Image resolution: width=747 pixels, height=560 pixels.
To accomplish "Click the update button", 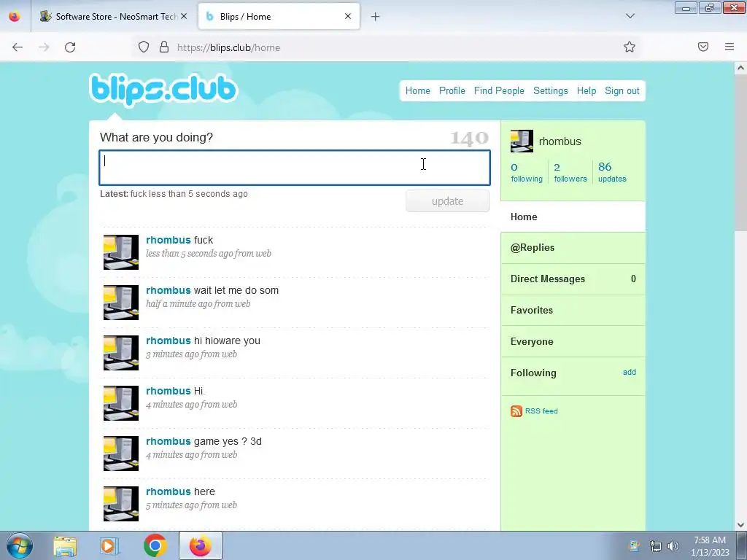I will (447, 201).
